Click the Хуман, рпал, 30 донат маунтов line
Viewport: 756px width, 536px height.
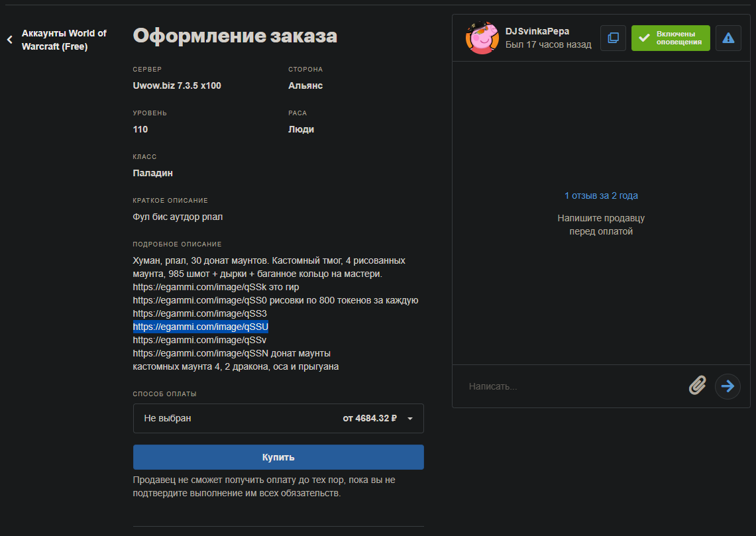point(269,261)
